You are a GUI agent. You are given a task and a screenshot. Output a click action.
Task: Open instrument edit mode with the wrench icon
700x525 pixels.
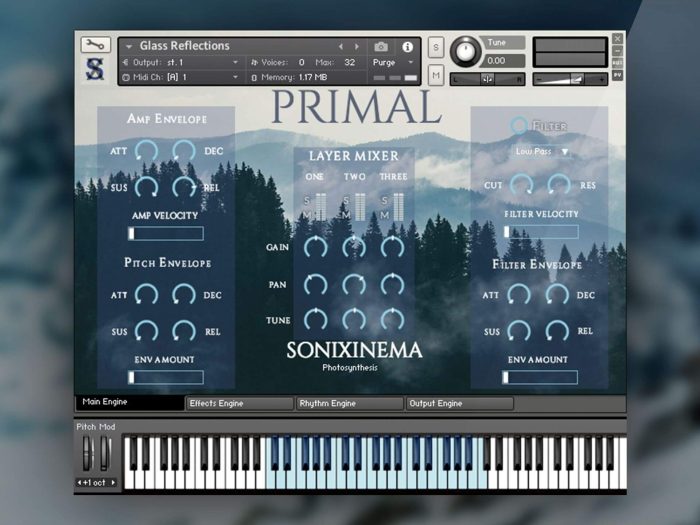point(96,45)
